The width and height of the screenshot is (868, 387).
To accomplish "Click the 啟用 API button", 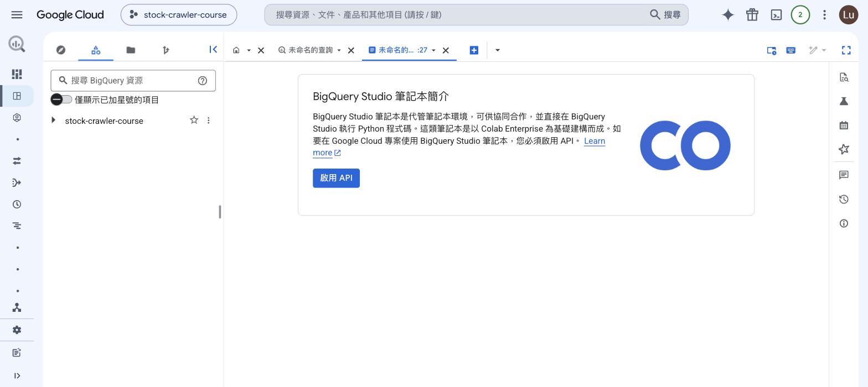I will [x=336, y=178].
